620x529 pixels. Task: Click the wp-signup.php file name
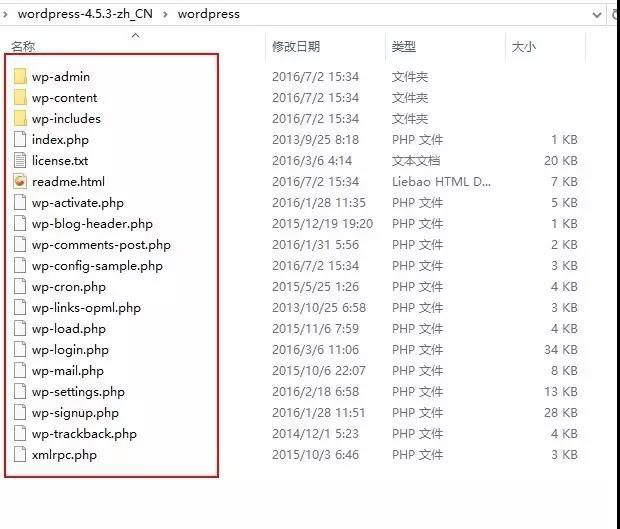75,413
